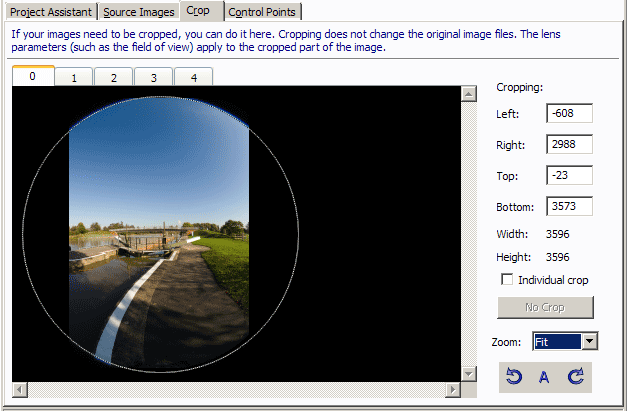Click the rotate clockwise icon

coord(575,377)
